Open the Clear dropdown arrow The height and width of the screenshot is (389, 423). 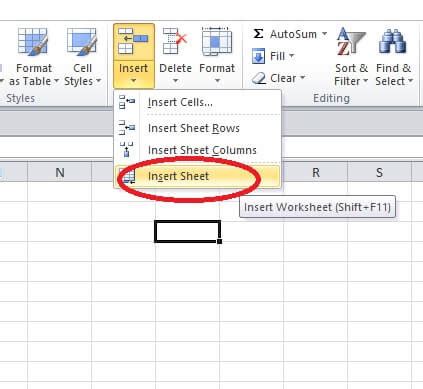pyautogui.click(x=302, y=78)
